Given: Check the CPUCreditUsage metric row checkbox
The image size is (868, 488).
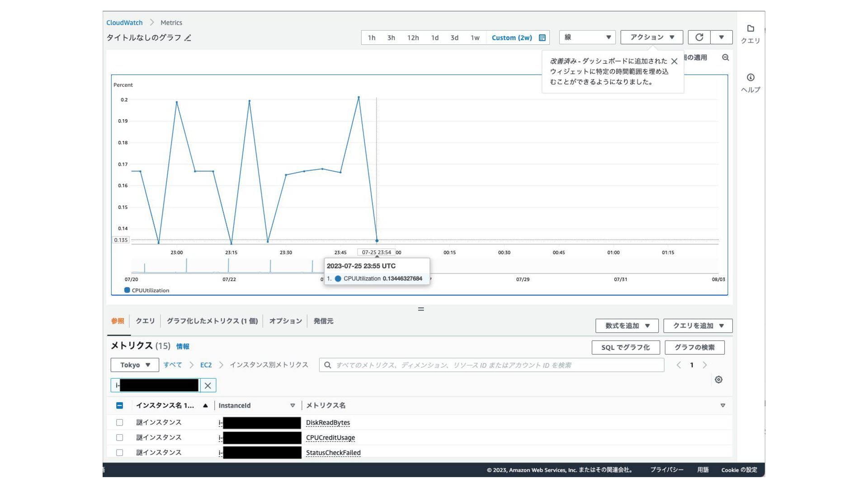Looking at the screenshot, I should [119, 437].
